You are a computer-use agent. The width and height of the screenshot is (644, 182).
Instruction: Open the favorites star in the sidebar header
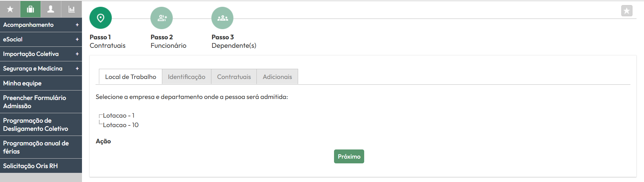[10, 9]
